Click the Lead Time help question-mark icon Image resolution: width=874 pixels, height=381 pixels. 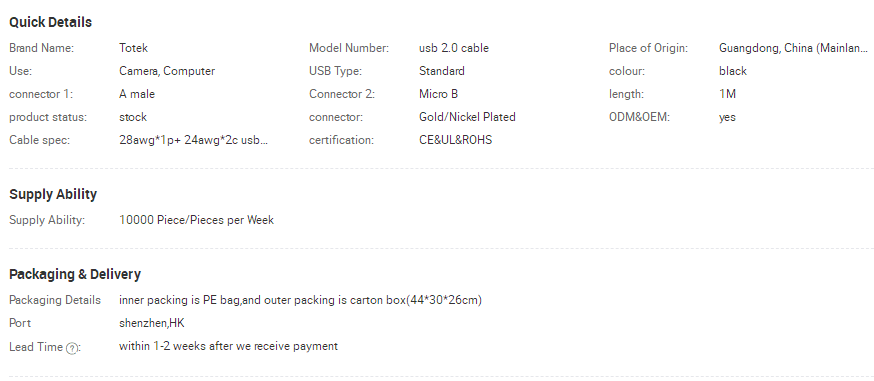pos(71,349)
